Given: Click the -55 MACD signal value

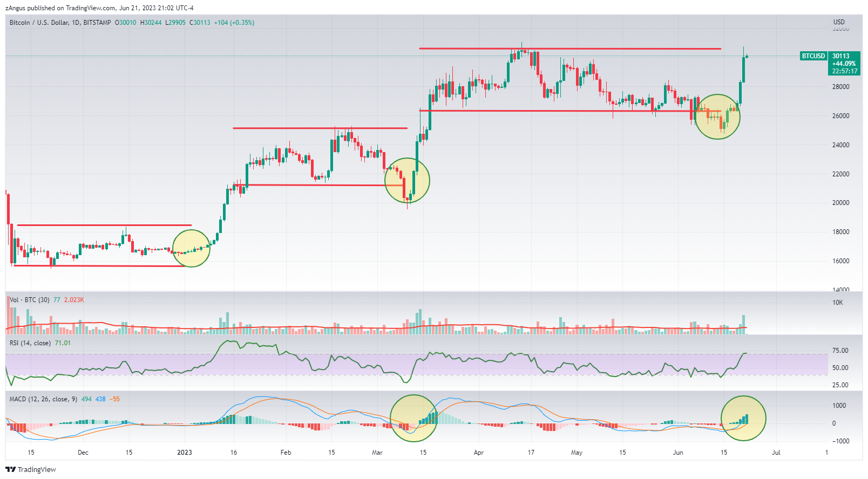Looking at the screenshot, I should coord(114,399).
